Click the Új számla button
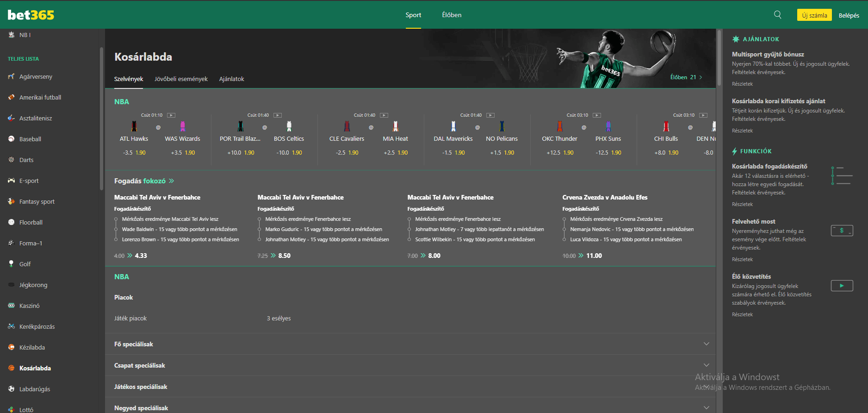This screenshot has height=413, width=868. [814, 15]
